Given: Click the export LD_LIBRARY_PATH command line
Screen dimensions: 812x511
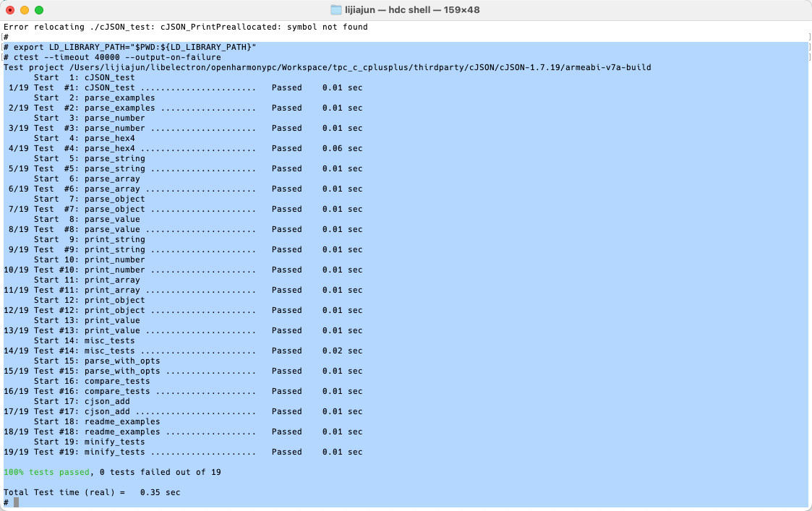Looking at the screenshot, I should 130,47.
